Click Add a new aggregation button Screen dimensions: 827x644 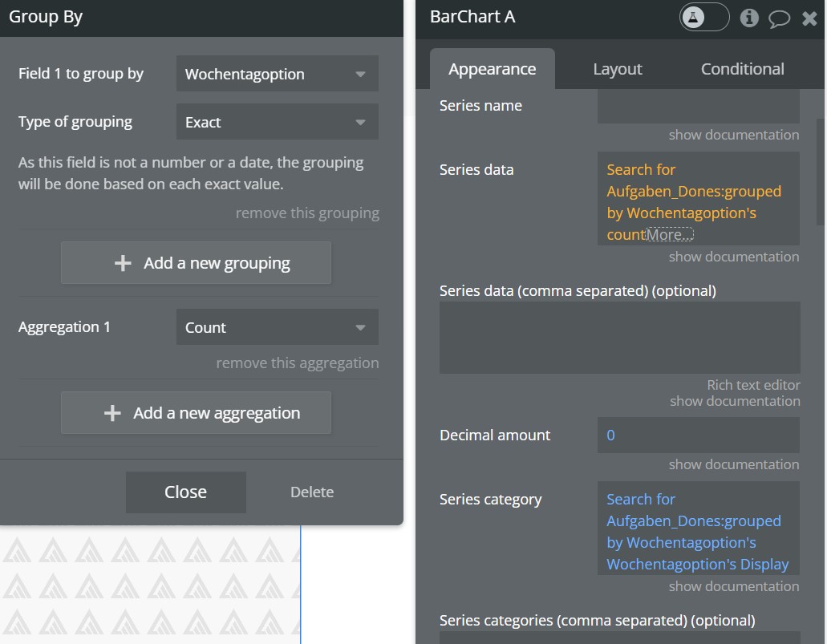(x=197, y=412)
